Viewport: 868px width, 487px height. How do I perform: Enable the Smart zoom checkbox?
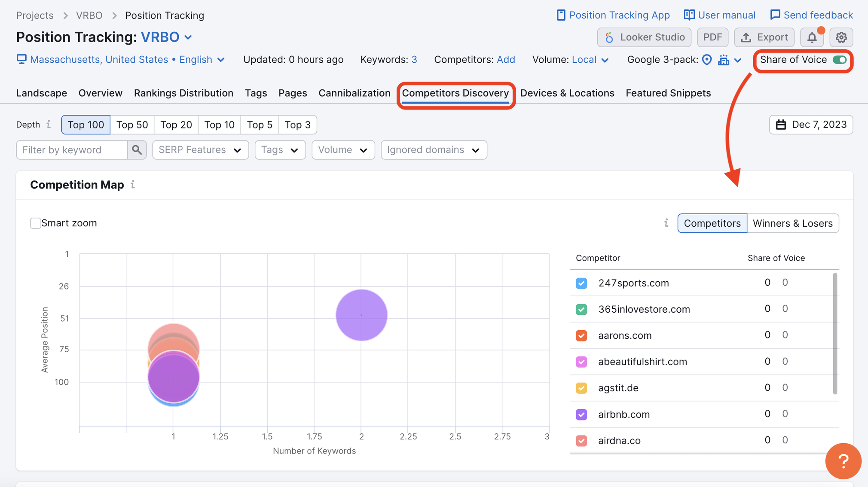tap(35, 223)
